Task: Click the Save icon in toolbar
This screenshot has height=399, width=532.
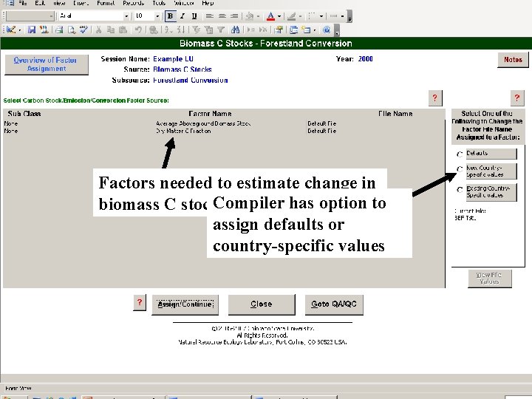Action: pyautogui.click(x=32, y=30)
